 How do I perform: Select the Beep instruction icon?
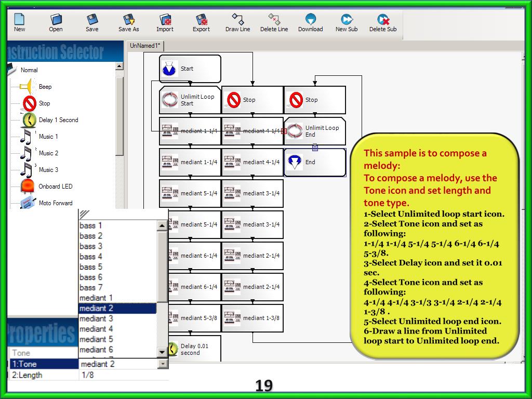[28, 87]
